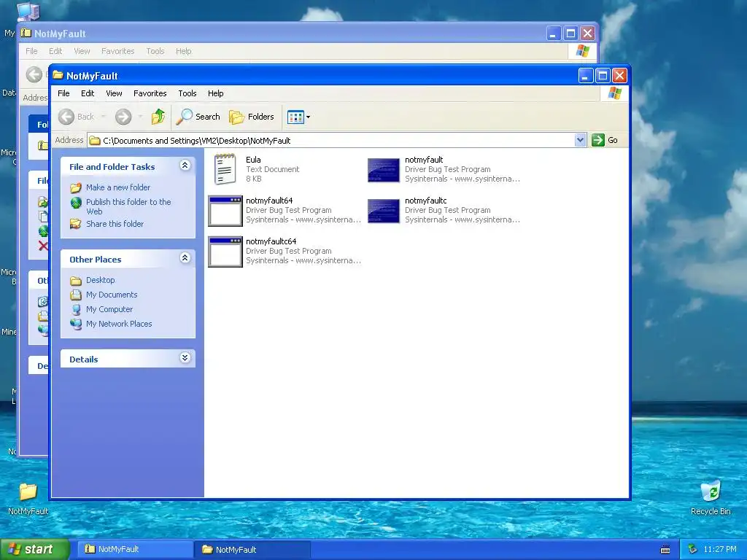
Task: Open the Views dropdown button
Action: pyautogui.click(x=298, y=117)
